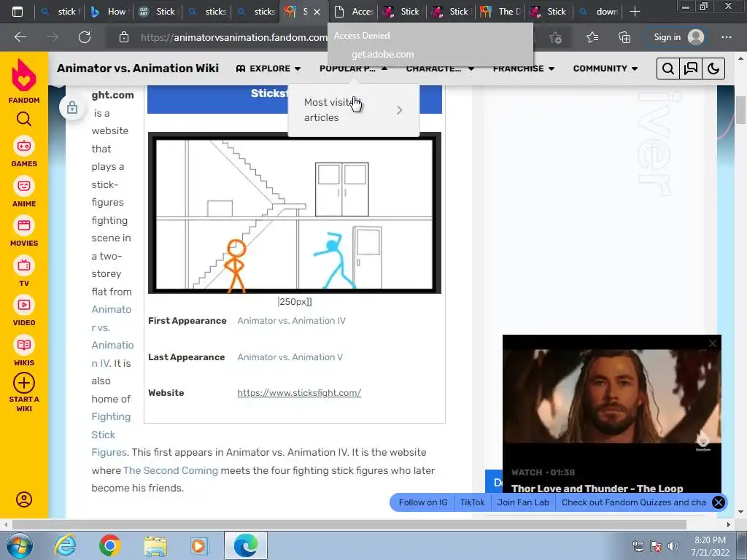Close the current Fandom tab
Image resolution: width=747 pixels, height=560 pixels.
317,12
